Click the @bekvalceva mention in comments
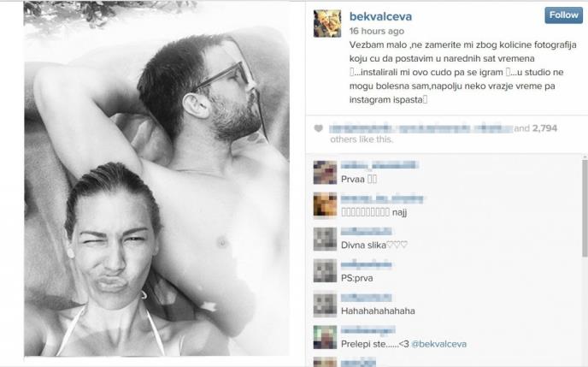 [438, 344]
